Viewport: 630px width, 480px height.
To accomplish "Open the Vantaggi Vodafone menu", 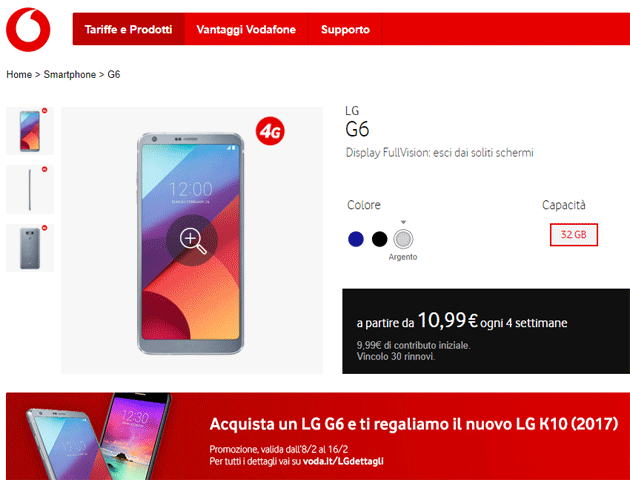I will [246, 29].
